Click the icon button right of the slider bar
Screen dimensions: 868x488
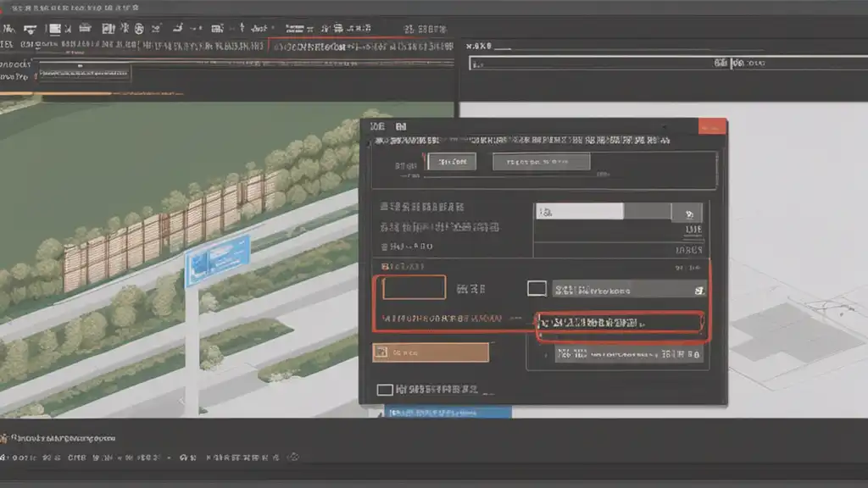(687, 213)
